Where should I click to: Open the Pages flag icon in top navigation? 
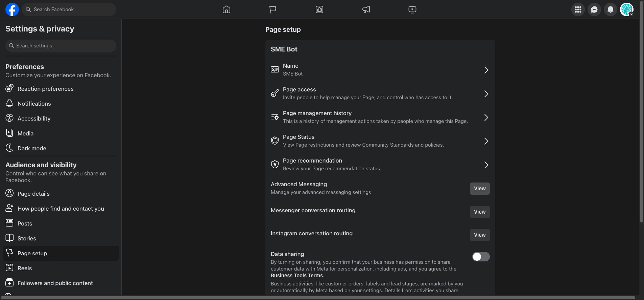273,9
